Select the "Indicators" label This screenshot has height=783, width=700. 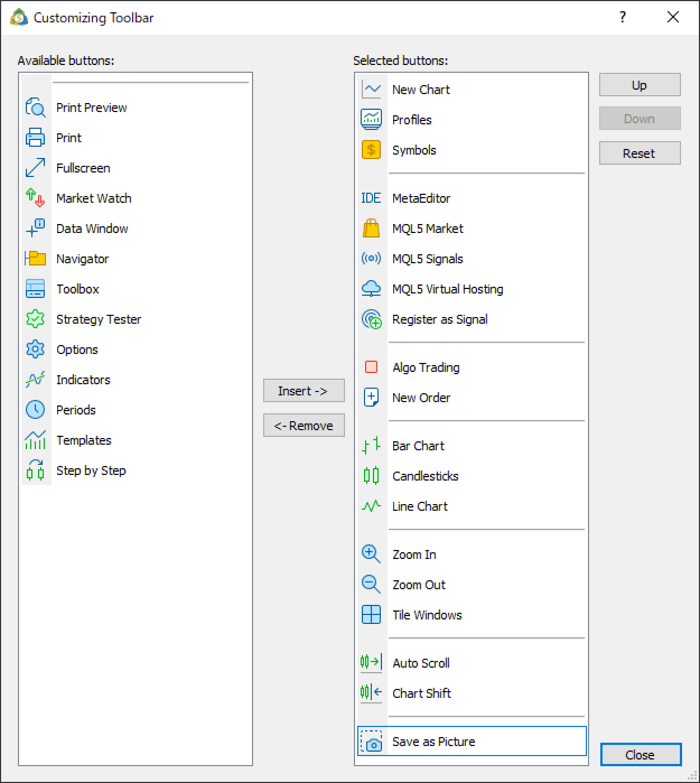tap(83, 380)
